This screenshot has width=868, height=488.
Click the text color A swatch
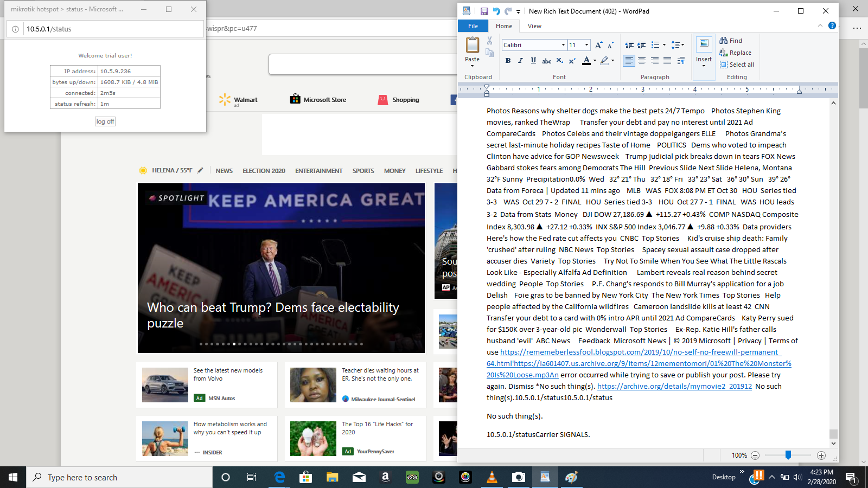[586, 61]
